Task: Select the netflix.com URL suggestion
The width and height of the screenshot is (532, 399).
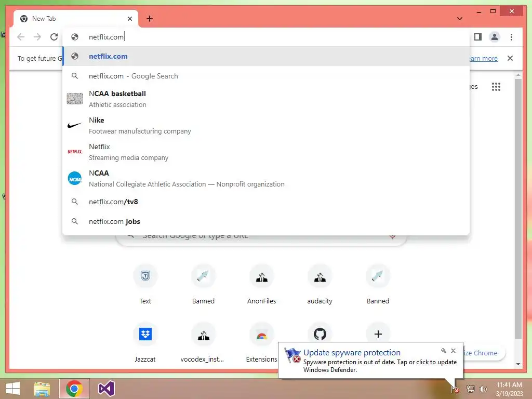Action: [267, 56]
